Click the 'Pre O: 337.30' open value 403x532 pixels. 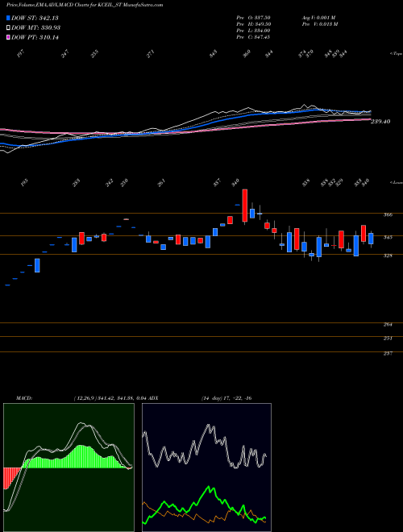253,17
